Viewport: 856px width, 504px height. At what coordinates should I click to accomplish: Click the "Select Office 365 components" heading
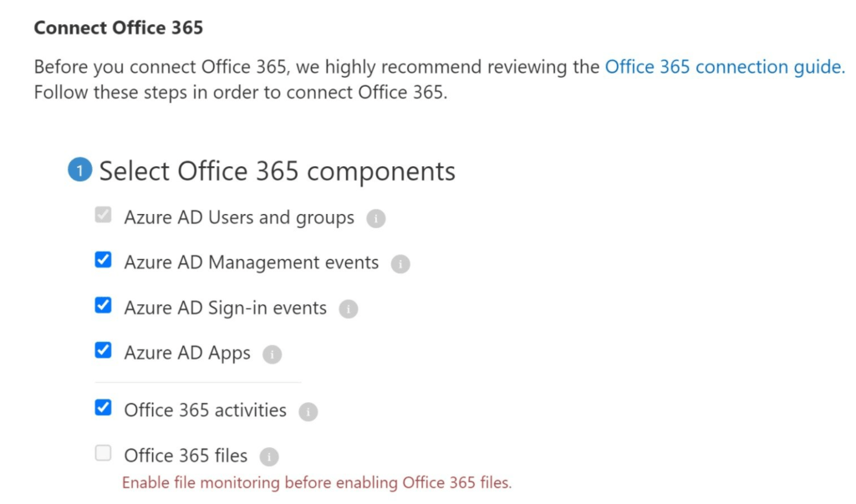tap(277, 171)
